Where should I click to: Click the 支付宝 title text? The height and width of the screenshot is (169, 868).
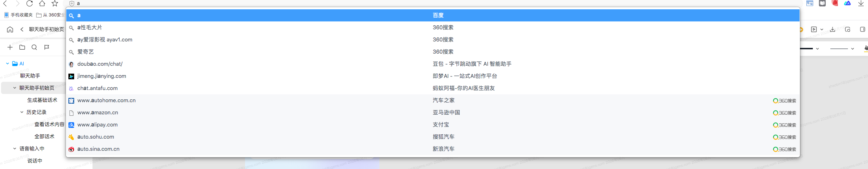[441, 125]
